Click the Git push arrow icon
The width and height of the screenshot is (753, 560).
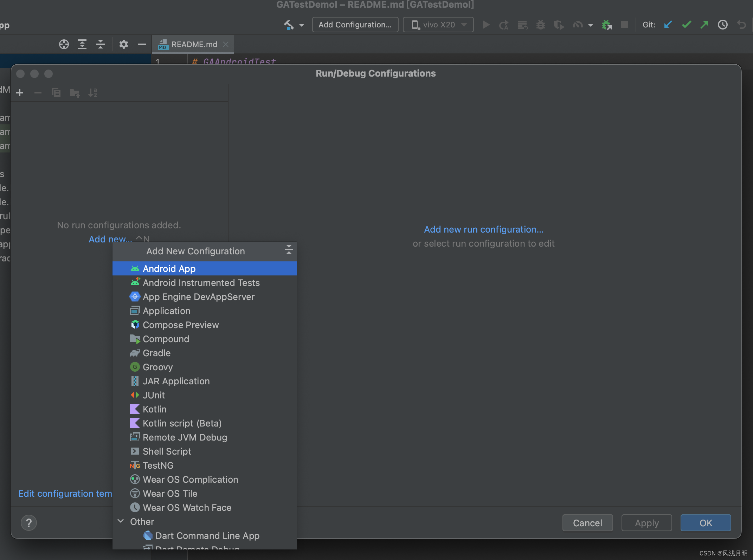coord(704,25)
